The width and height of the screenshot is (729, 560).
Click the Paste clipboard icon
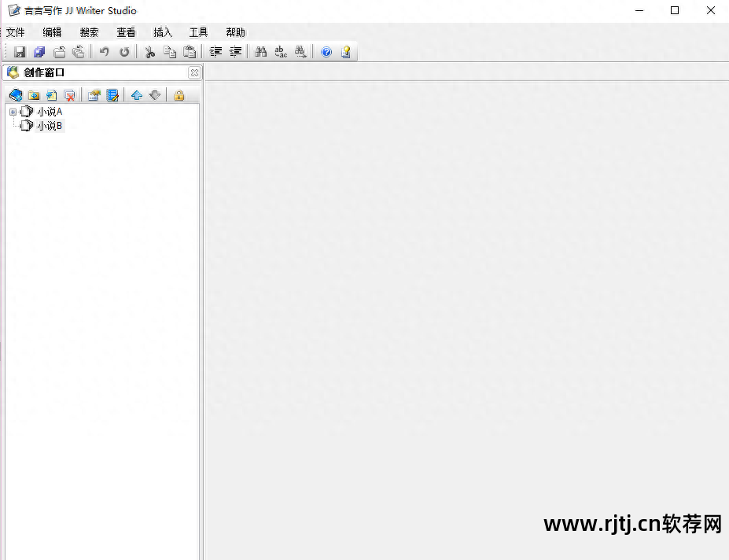click(190, 52)
